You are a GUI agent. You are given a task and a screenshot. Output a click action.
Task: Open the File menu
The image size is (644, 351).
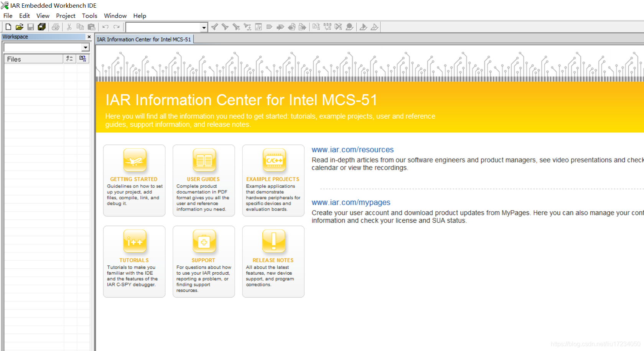point(8,16)
